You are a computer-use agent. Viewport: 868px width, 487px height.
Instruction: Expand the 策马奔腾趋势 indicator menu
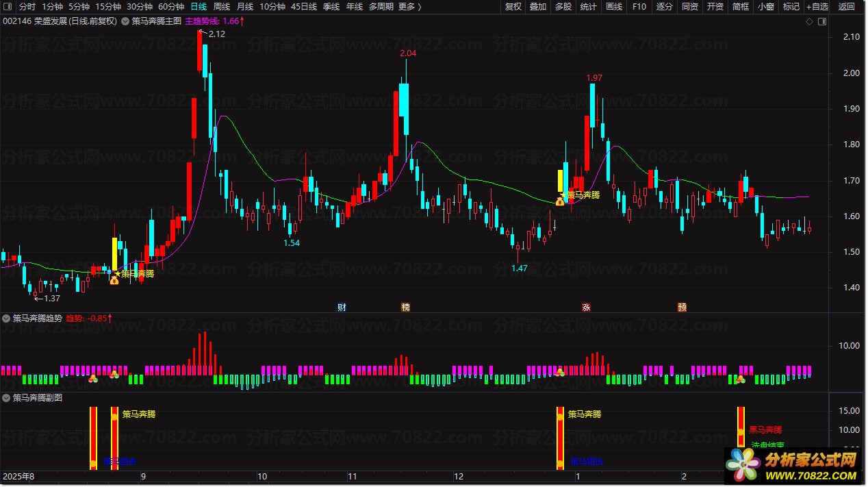tap(7, 319)
